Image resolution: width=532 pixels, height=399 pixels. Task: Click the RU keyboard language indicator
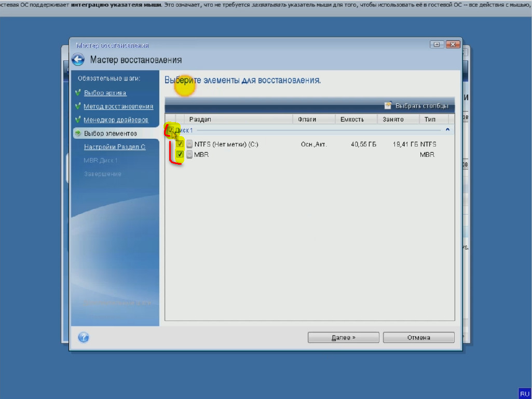tap(524, 393)
